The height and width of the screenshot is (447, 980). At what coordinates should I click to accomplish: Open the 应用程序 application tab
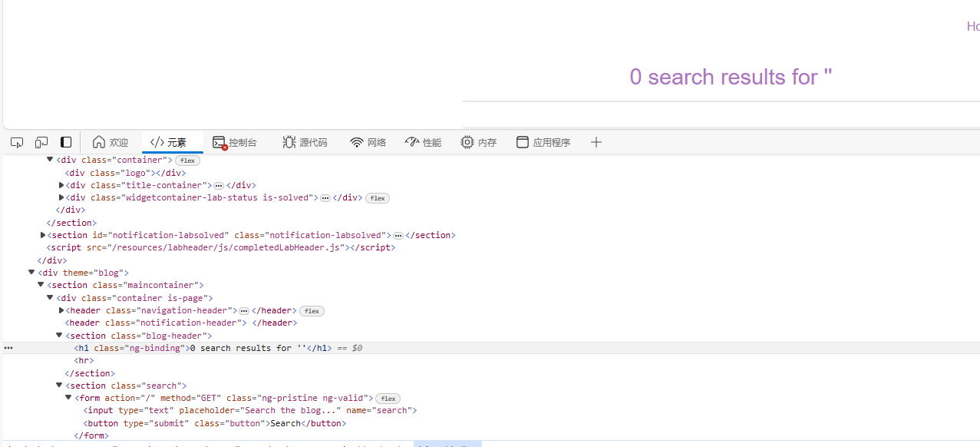coord(543,142)
